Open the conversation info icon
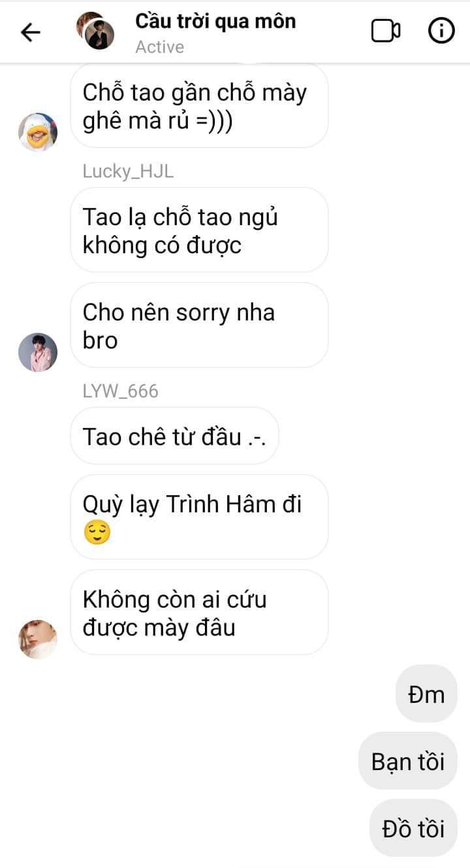This screenshot has width=470, height=868. [441, 31]
